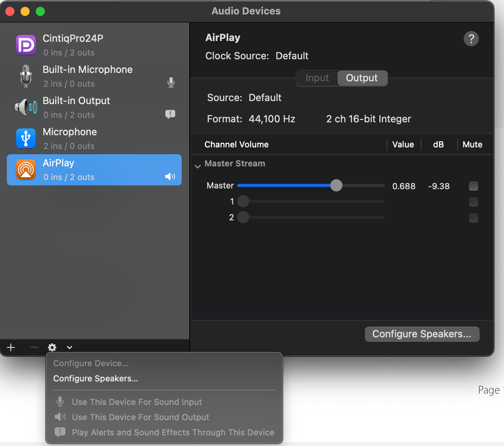
Task: Switch to the Input tab
Action: (317, 78)
